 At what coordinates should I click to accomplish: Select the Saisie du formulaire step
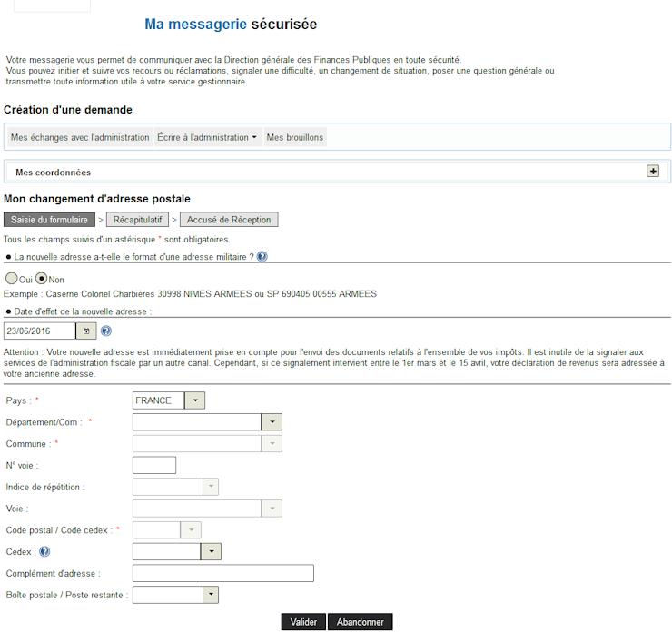point(49,220)
